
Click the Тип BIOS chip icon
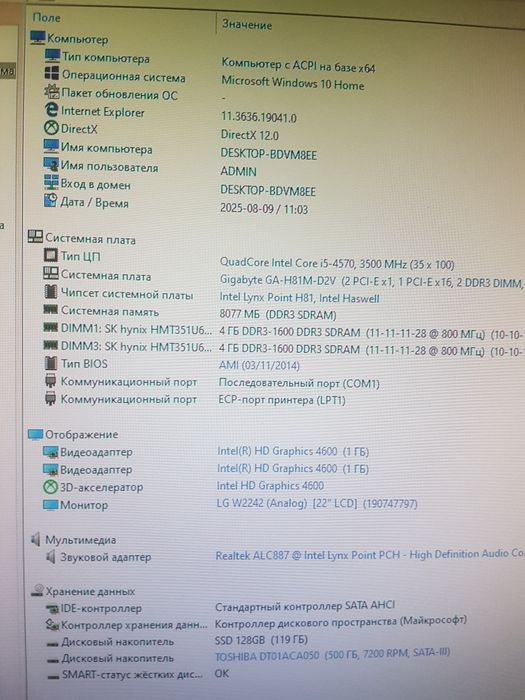point(50,362)
